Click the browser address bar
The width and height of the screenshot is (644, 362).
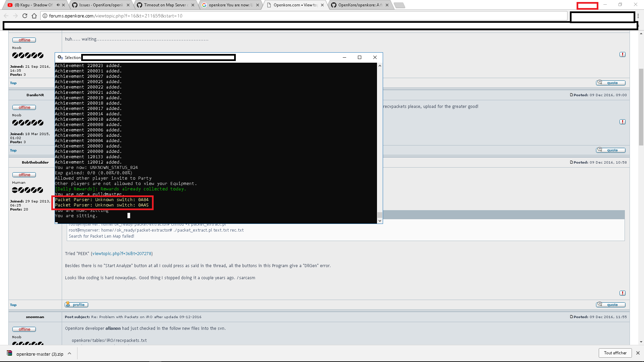click(201, 16)
